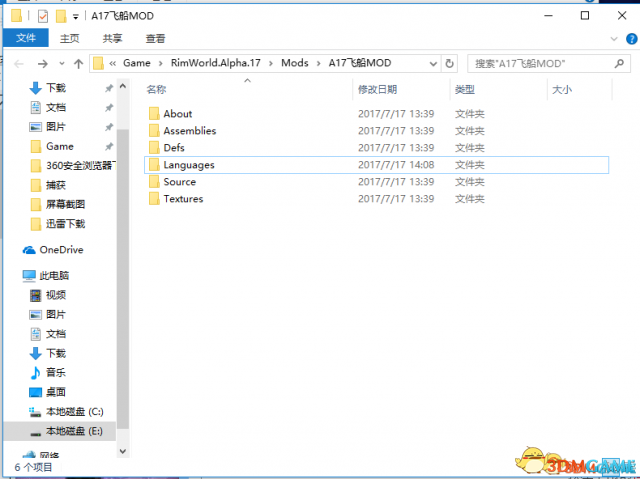This screenshot has height=479, width=640.
Task: Click the refresh button beside address bar
Action: (449, 64)
